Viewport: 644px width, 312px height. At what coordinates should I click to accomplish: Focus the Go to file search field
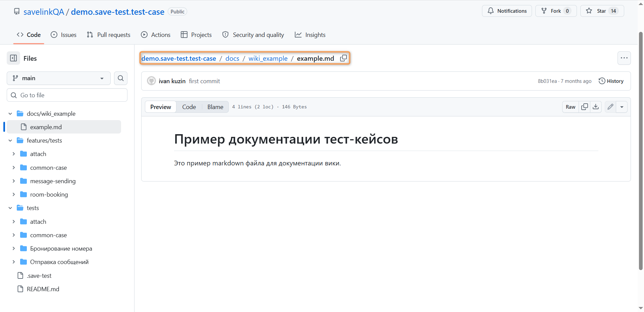(67, 95)
